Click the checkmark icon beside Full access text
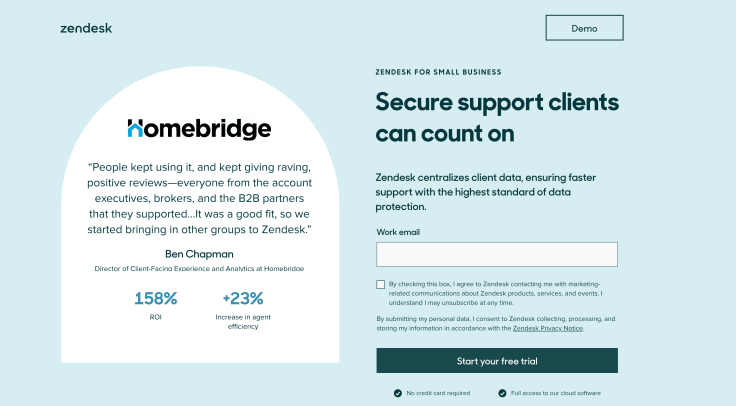 tap(502, 393)
